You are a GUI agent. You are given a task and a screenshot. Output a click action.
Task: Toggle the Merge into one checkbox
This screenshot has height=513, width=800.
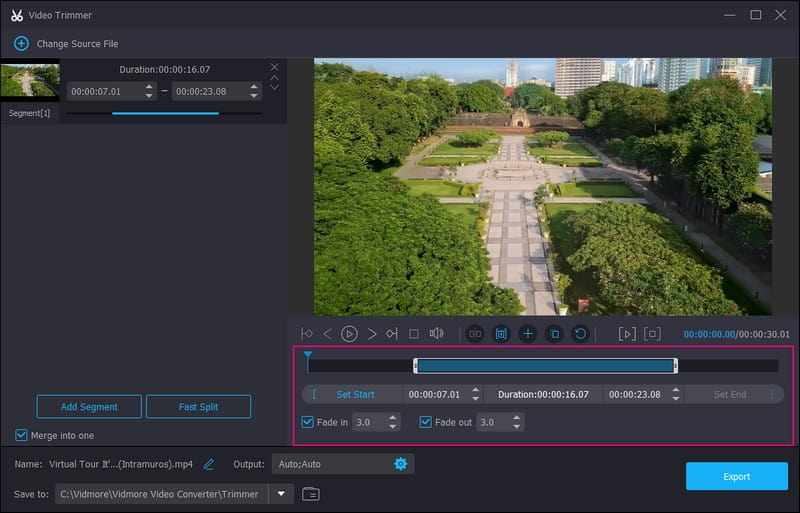point(22,435)
